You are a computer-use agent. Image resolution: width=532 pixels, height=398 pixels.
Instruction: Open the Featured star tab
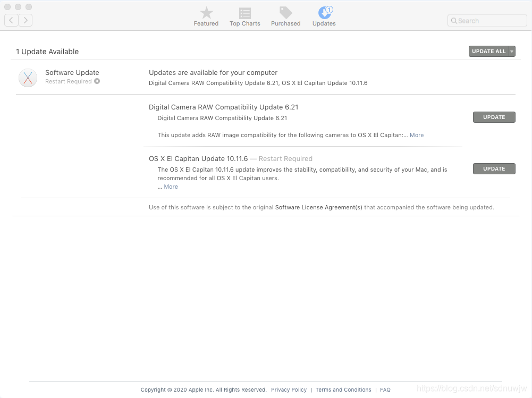click(x=206, y=16)
